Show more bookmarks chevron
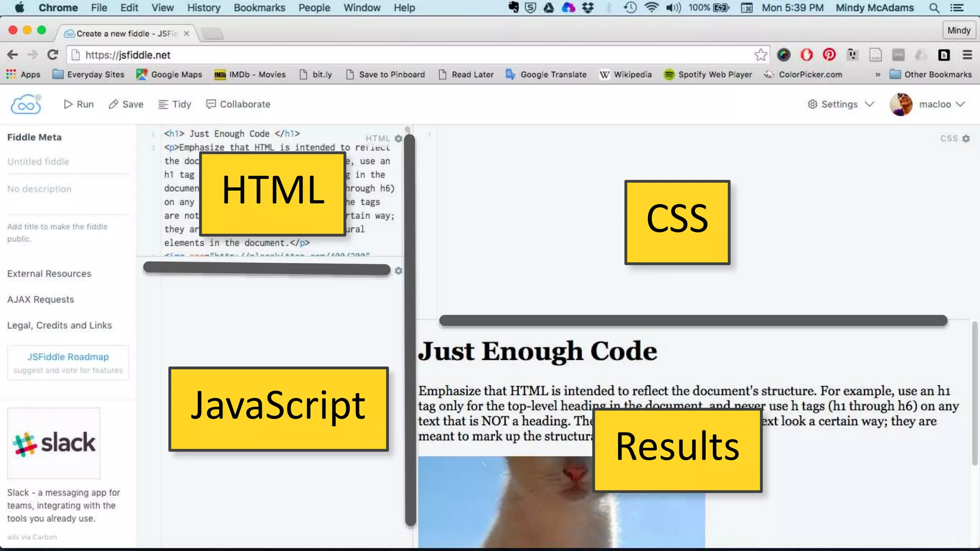980x551 pixels. click(878, 75)
